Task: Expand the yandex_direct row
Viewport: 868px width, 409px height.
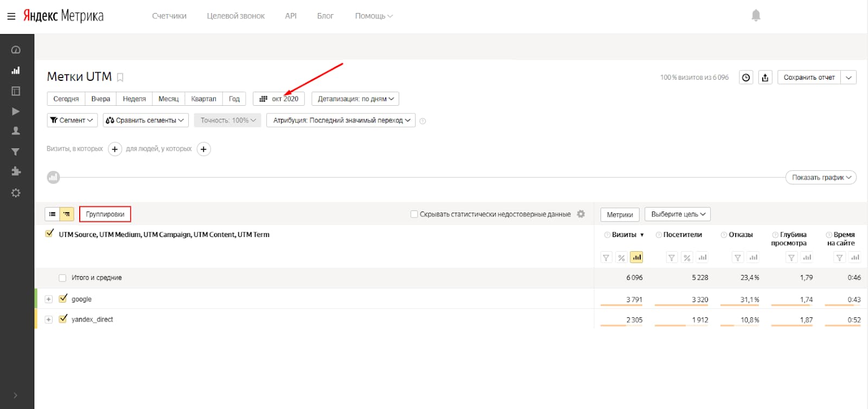Action: [x=49, y=319]
